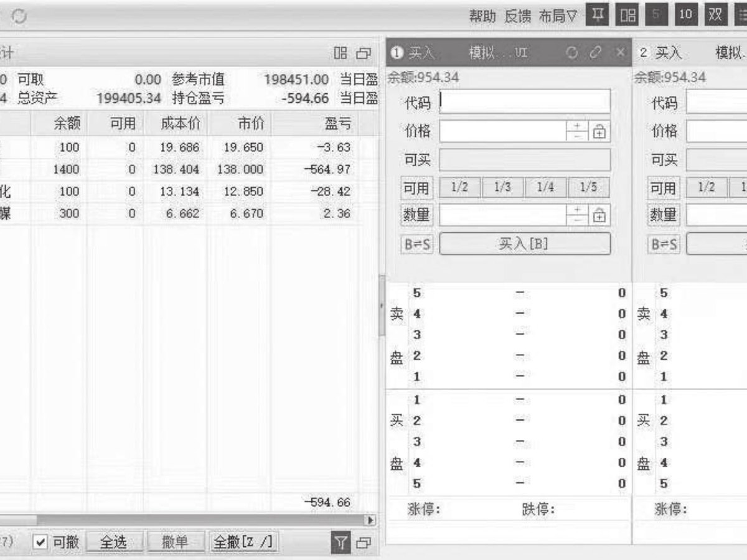The image size is (747, 560).
Task: Increase quantity with the plus stepper in panel 1
Action: pos(578,210)
